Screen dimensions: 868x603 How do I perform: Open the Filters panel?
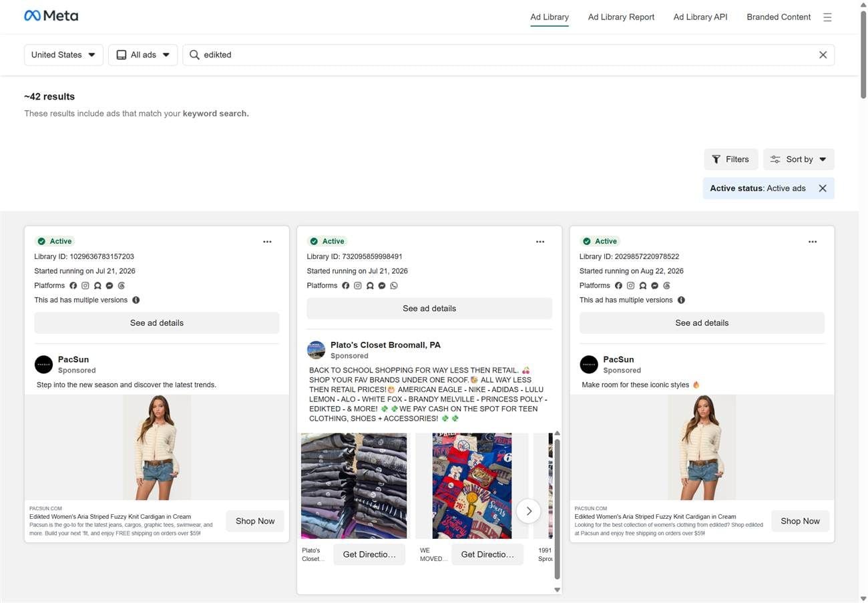730,160
